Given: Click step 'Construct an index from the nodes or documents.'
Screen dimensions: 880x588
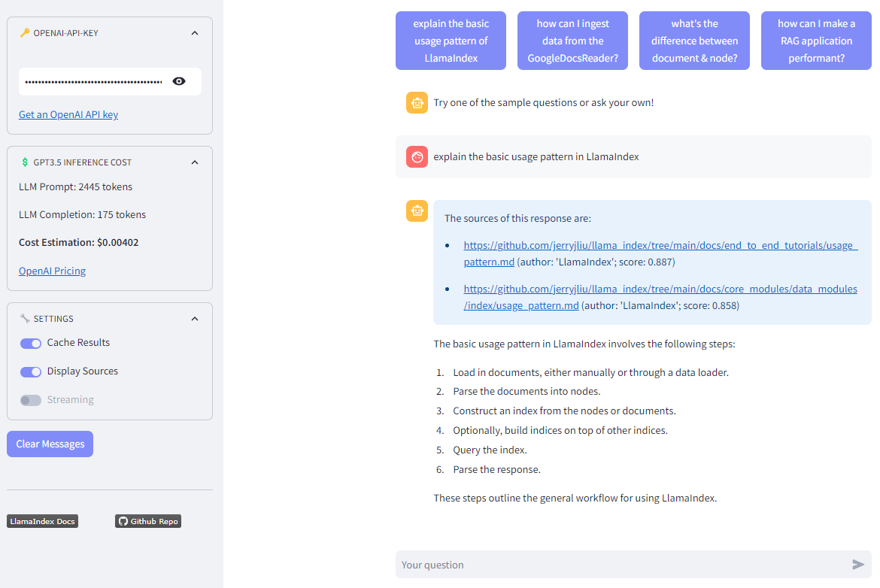Looking at the screenshot, I should (564, 411).
